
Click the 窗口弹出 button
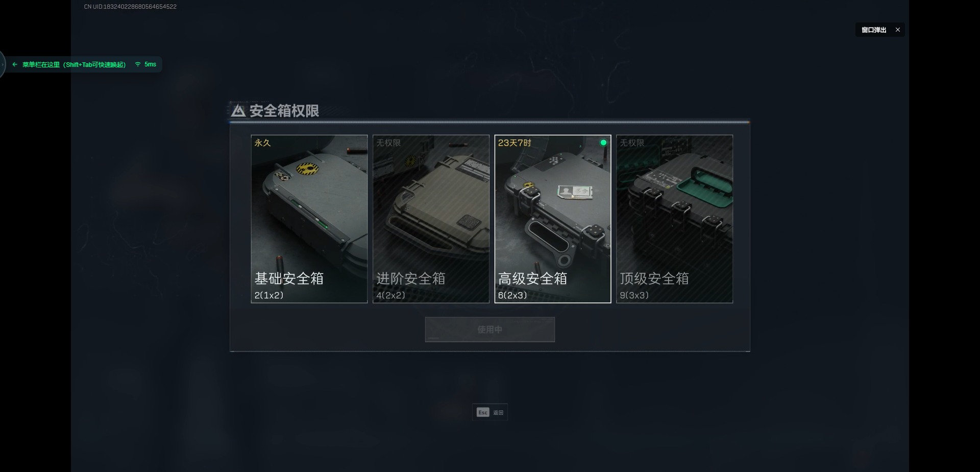(874, 30)
